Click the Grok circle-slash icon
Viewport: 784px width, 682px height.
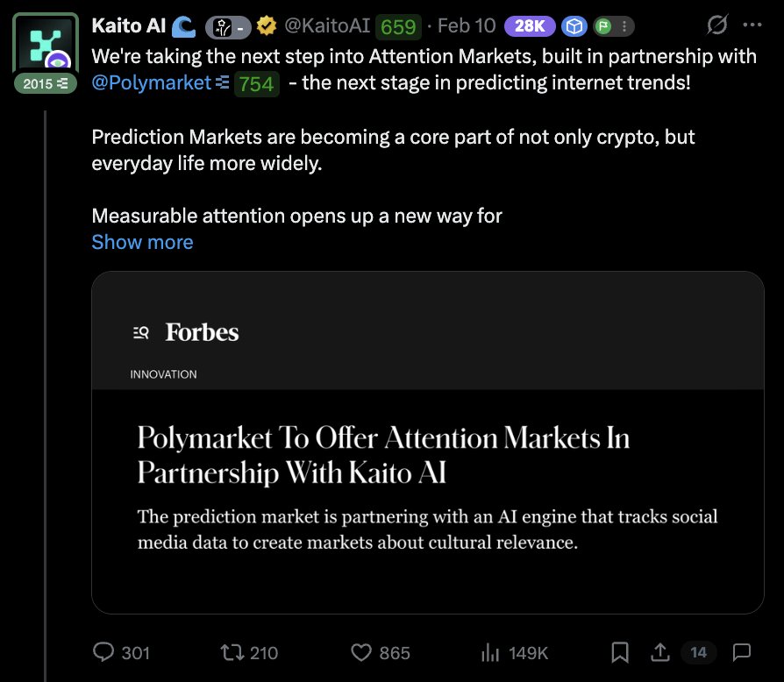point(716,25)
